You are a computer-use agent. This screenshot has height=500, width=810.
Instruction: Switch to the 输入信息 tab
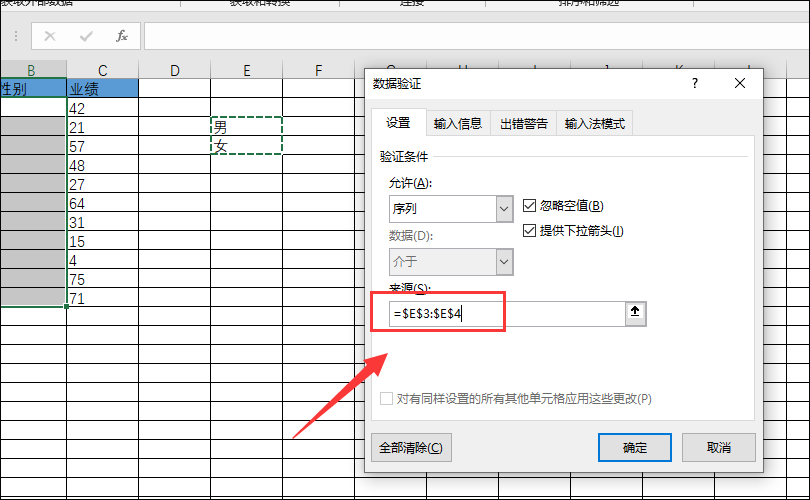pos(458,123)
